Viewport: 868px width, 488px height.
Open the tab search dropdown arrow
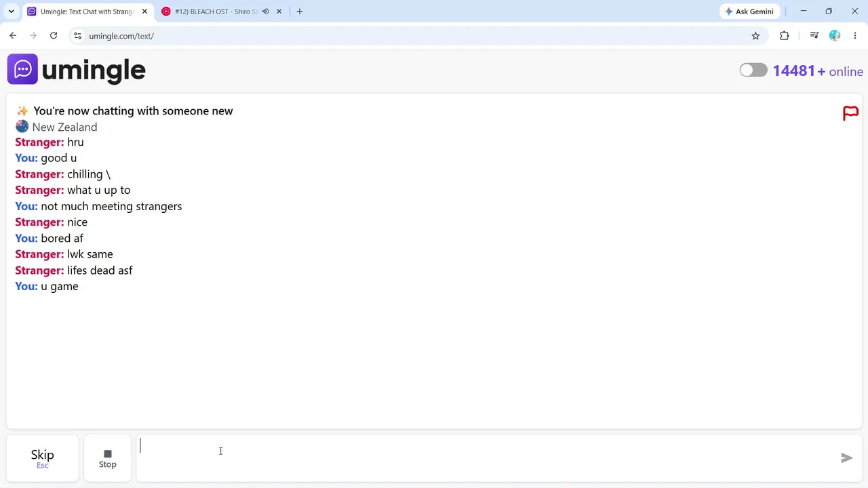(x=11, y=12)
